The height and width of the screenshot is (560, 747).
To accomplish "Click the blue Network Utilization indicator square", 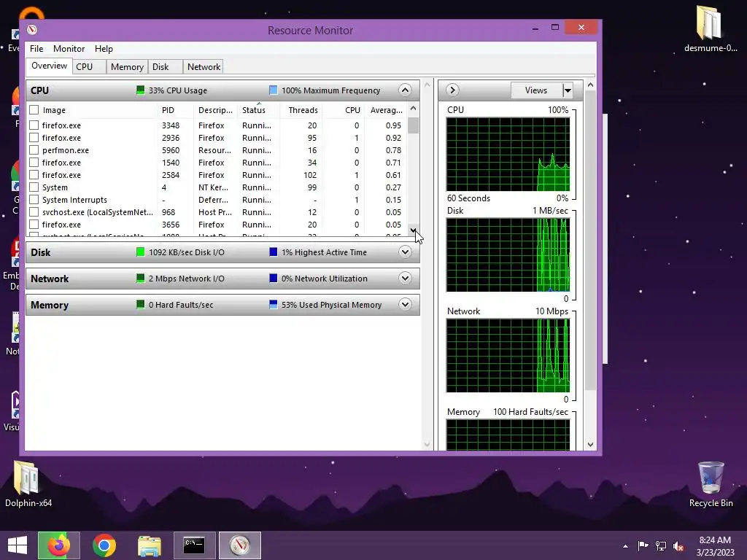I will point(273,278).
